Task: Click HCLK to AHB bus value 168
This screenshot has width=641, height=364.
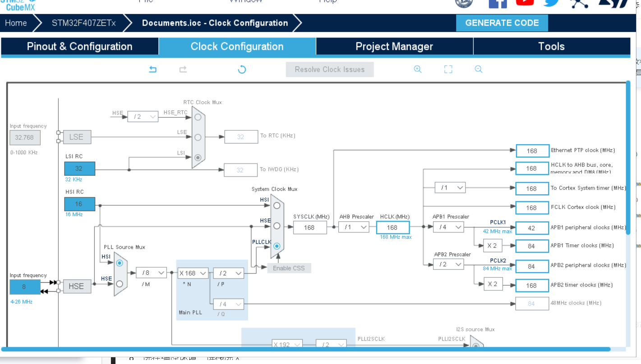Action: (531, 168)
